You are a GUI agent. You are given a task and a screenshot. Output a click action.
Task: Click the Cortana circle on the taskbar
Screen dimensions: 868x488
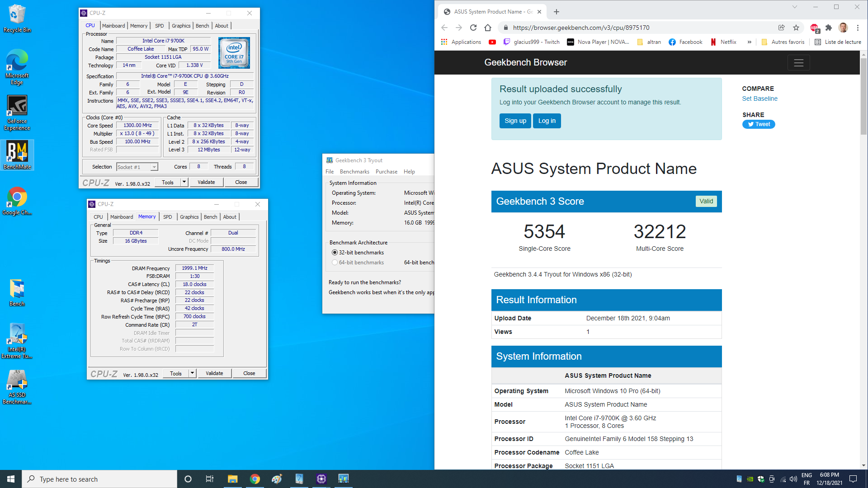click(188, 479)
